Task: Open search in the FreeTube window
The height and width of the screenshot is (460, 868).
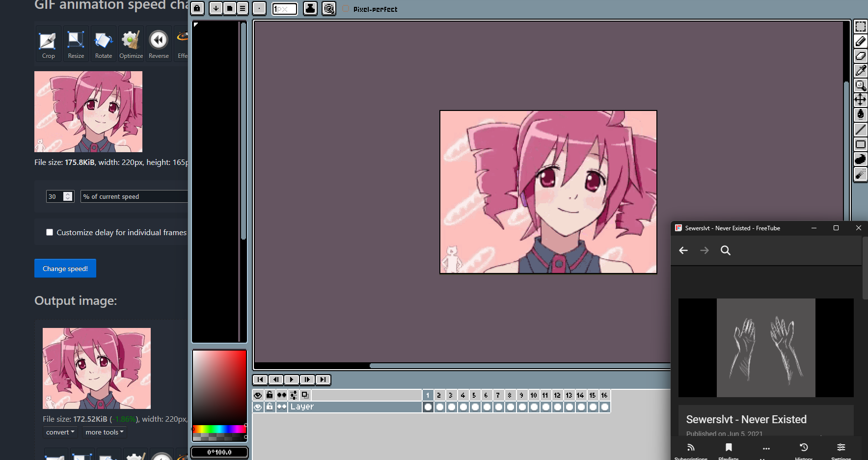Action: pos(726,250)
